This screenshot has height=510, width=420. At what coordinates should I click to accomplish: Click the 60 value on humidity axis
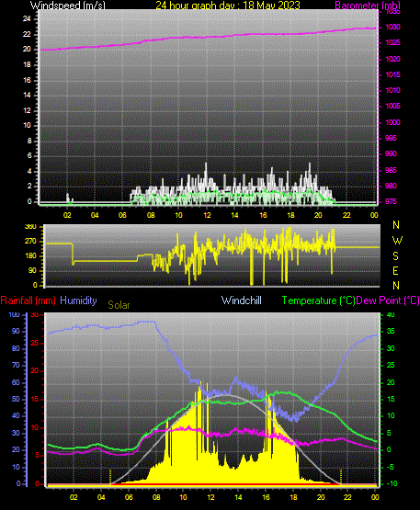pos(16,383)
